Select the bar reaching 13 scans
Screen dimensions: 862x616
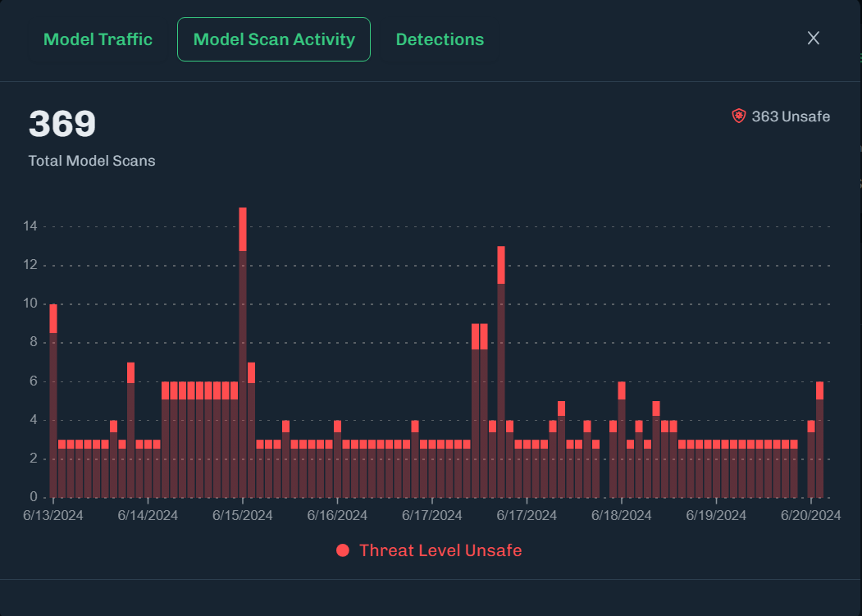coord(501,372)
